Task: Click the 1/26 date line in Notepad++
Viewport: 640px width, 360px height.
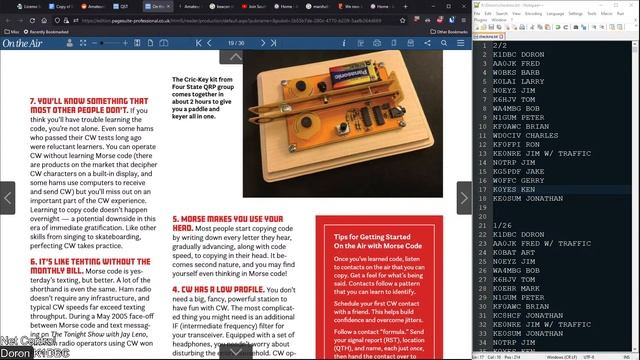Action: (x=502, y=225)
